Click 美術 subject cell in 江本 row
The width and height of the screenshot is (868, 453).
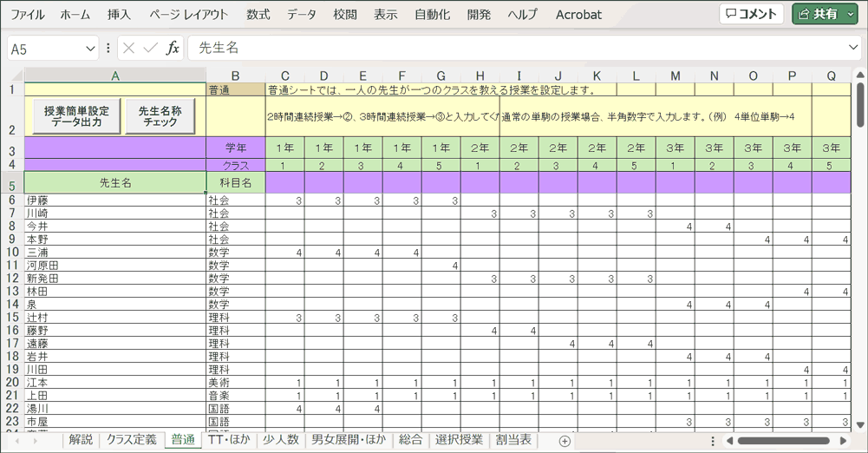coord(236,383)
